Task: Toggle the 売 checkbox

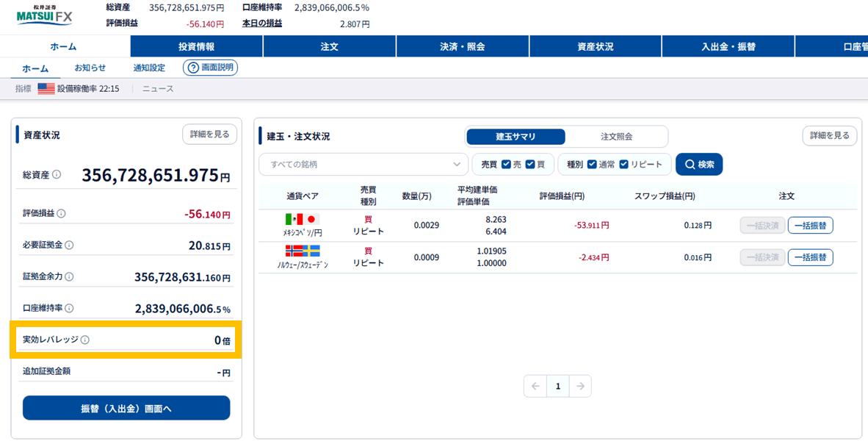Action: click(x=506, y=165)
